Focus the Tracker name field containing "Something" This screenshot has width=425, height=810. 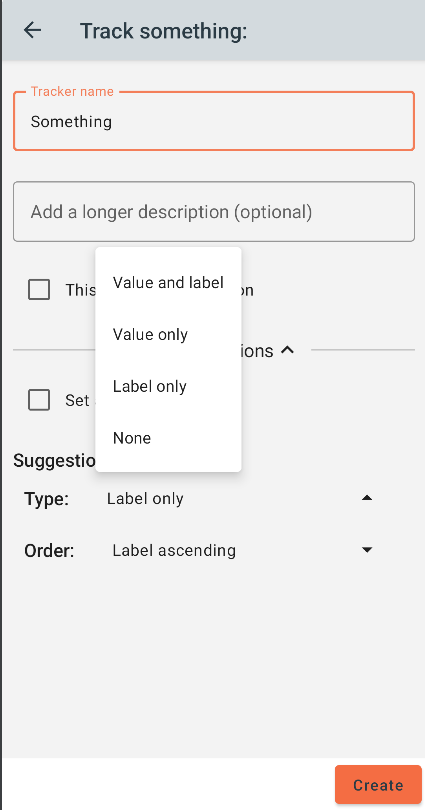tap(214, 121)
